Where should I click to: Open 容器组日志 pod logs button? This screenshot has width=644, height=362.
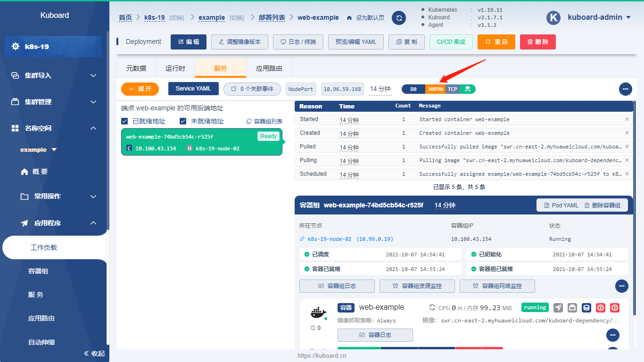pos(337,286)
